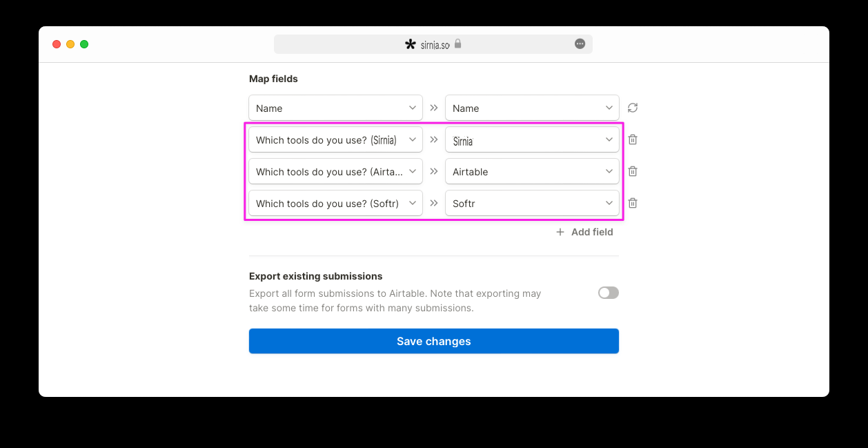
Task: Open the ellipsis menu in address bar
Action: point(580,43)
